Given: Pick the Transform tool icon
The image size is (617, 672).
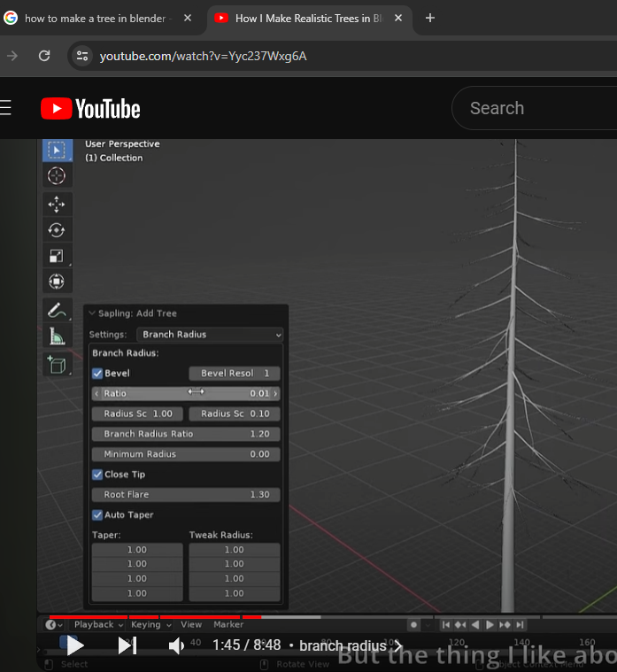Looking at the screenshot, I should pos(57,282).
